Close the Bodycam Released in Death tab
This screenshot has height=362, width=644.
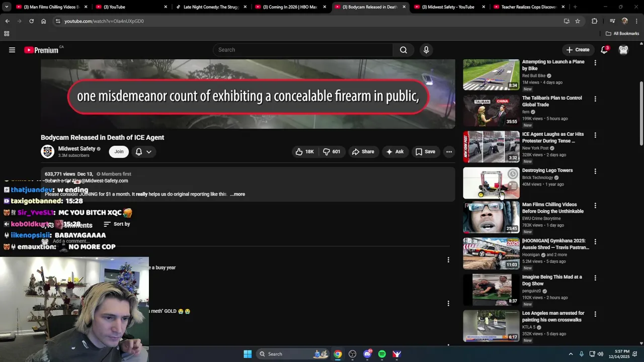pos(404,7)
